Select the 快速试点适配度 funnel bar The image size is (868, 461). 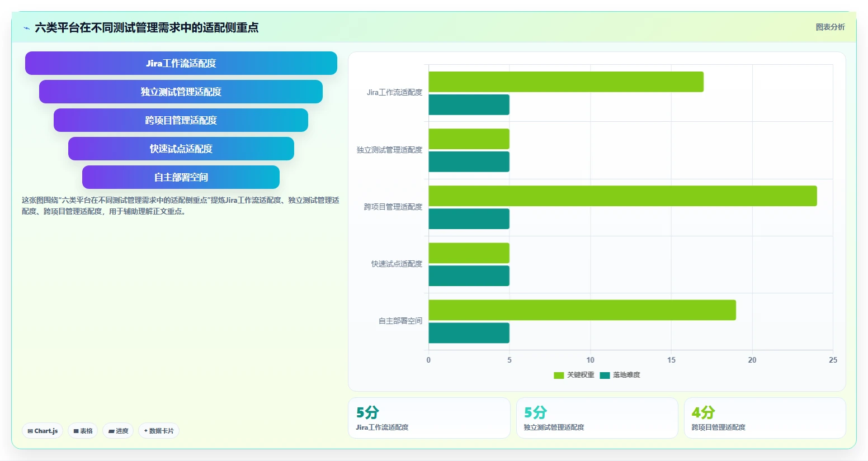[x=181, y=149]
